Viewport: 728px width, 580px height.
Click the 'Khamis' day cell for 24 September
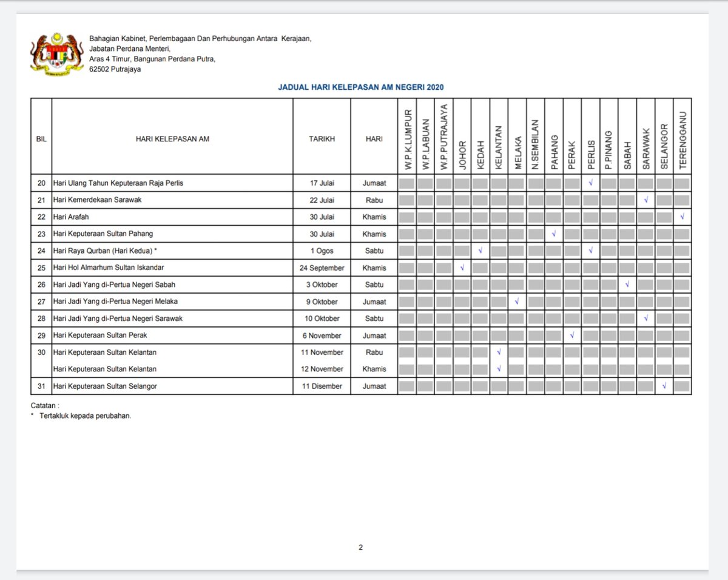click(x=374, y=268)
